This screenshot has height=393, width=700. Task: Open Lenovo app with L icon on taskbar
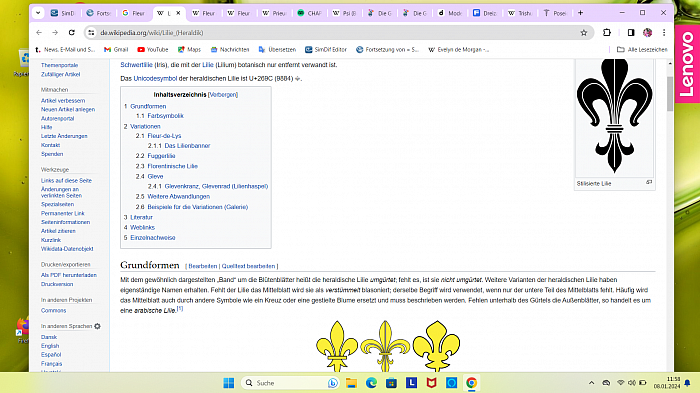411,383
